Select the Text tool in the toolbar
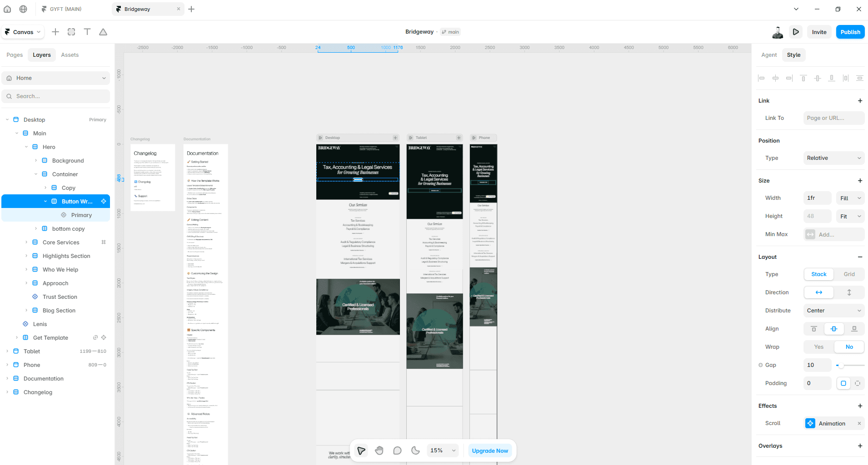The height and width of the screenshot is (465, 868). click(87, 32)
